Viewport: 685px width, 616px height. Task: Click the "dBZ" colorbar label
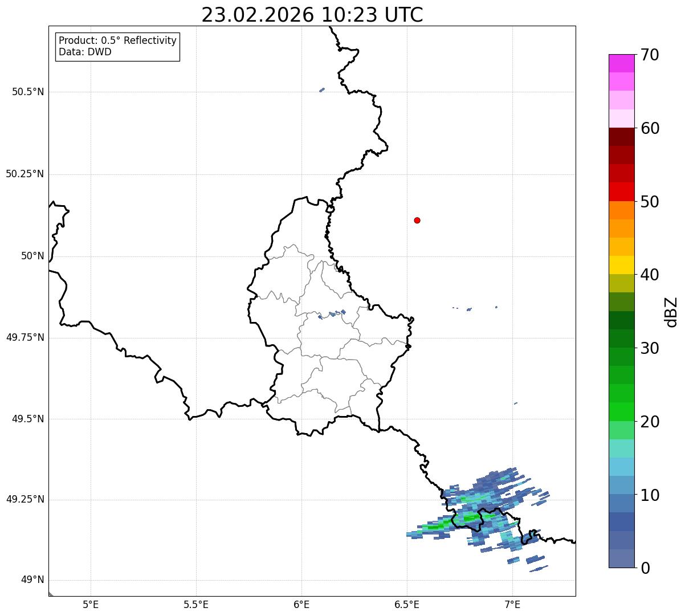click(672, 312)
